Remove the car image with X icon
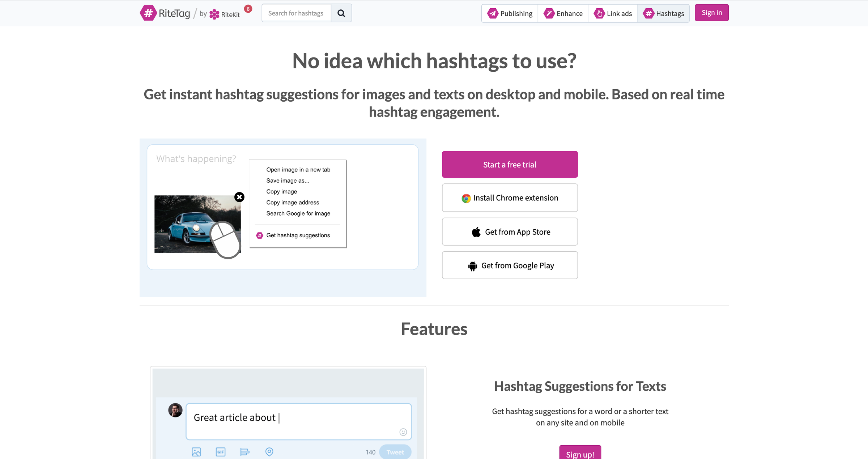This screenshot has width=868, height=459. click(x=239, y=197)
